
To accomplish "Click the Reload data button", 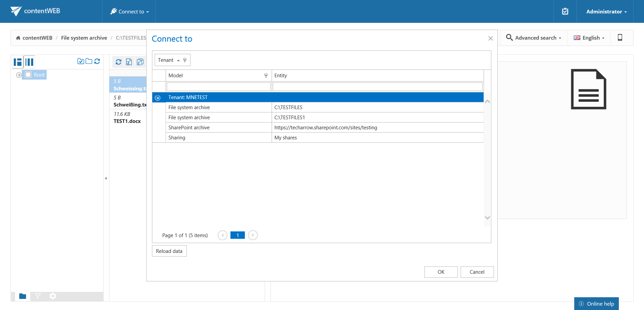I will (x=169, y=251).
